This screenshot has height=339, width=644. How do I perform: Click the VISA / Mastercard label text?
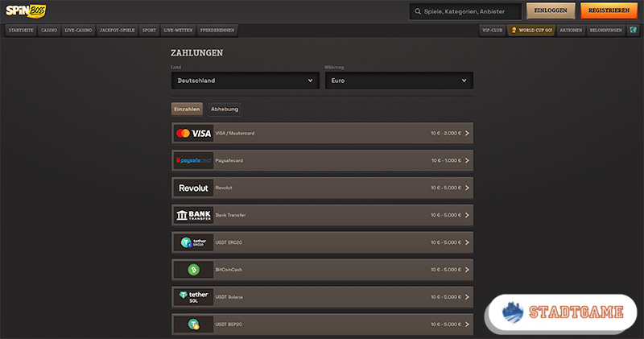pyautogui.click(x=235, y=133)
